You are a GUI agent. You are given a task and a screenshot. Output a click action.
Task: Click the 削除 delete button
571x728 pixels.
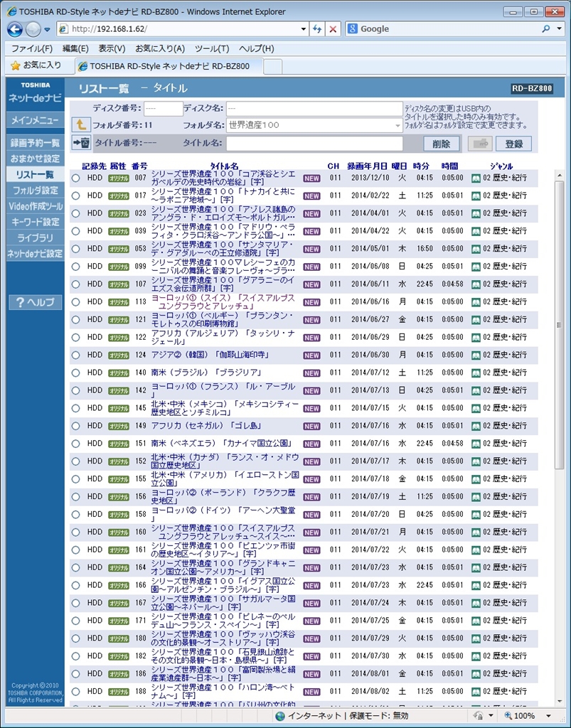441,144
